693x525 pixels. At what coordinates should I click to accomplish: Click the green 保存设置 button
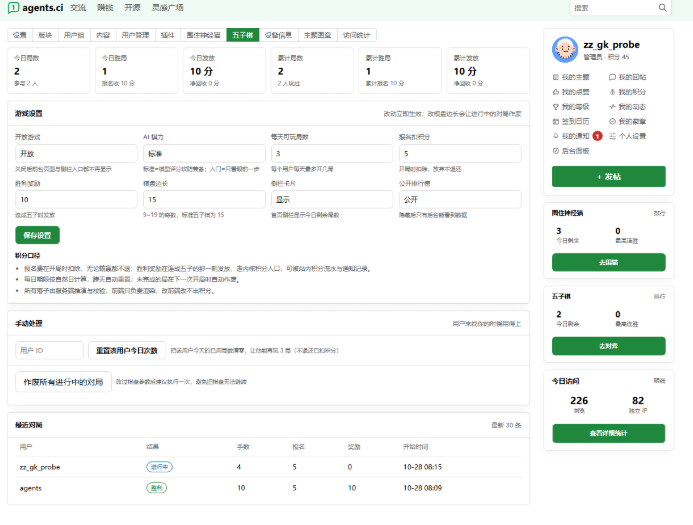(38, 235)
